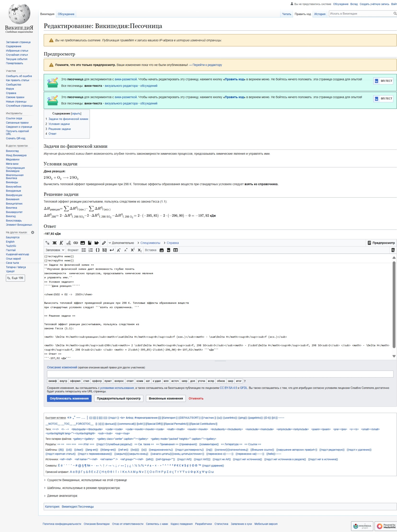397x532 pixels.
Task: Open the Заголовок heading dropdown
Action: pyautogui.click(x=55, y=250)
